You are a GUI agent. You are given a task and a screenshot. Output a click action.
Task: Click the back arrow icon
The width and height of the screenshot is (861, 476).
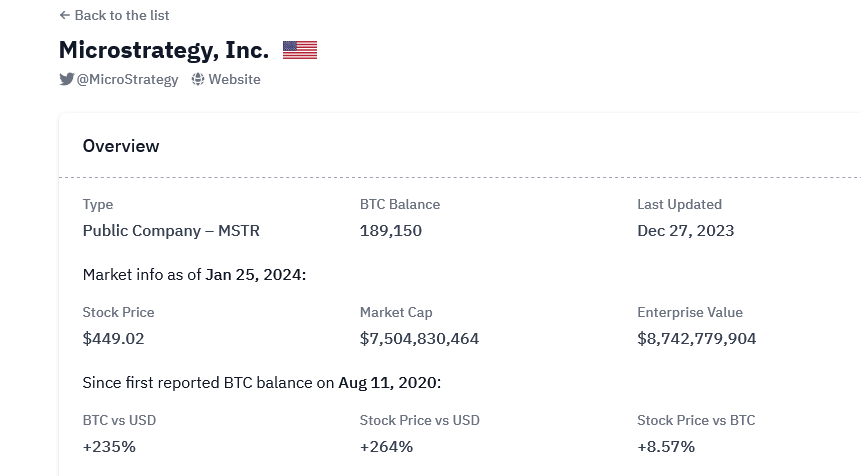point(65,15)
